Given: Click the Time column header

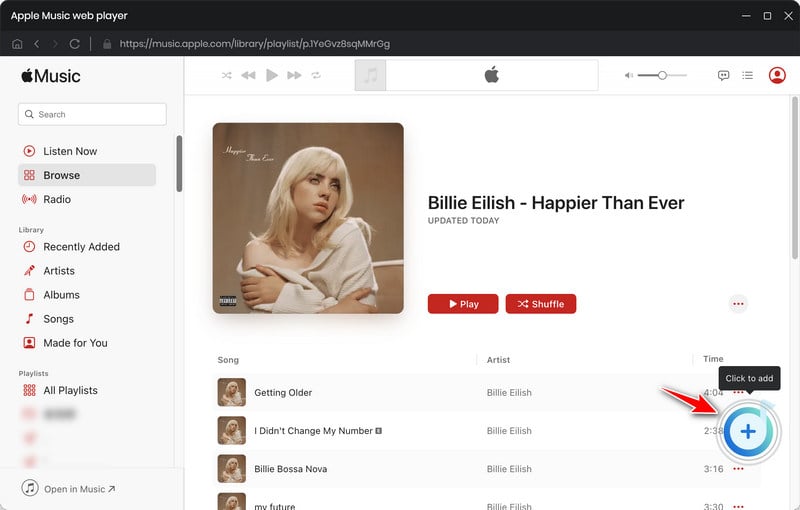Looking at the screenshot, I should (x=713, y=359).
